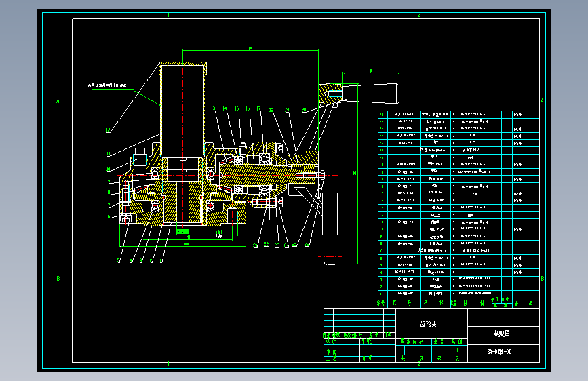Viewport: 588px width, 381px height.
Task: Click part balloon number 12
Action: [109, 130]
